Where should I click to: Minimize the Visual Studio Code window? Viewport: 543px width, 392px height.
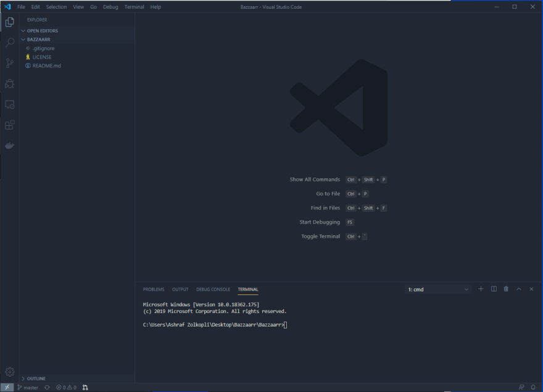(x=497, y=7)
